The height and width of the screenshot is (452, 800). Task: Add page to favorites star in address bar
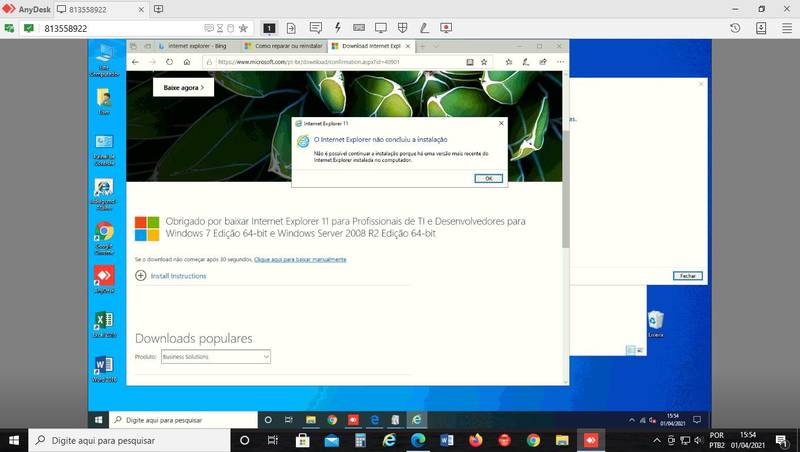pyautogui.click(x=484, y=62)
